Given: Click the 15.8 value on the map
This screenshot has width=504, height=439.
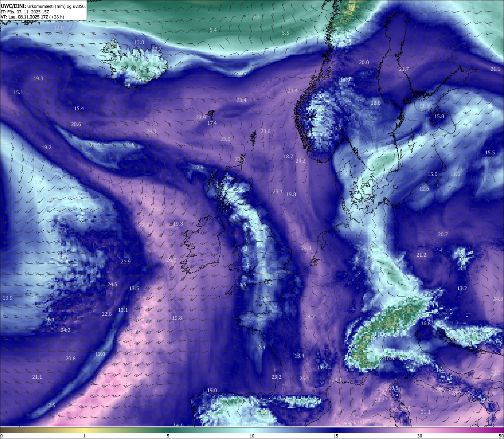Looking at the screenshot, I should tap(439, 117).
